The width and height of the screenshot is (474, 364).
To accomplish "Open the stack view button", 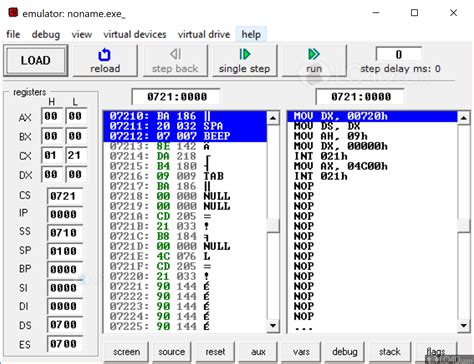I will pos(389,352).
